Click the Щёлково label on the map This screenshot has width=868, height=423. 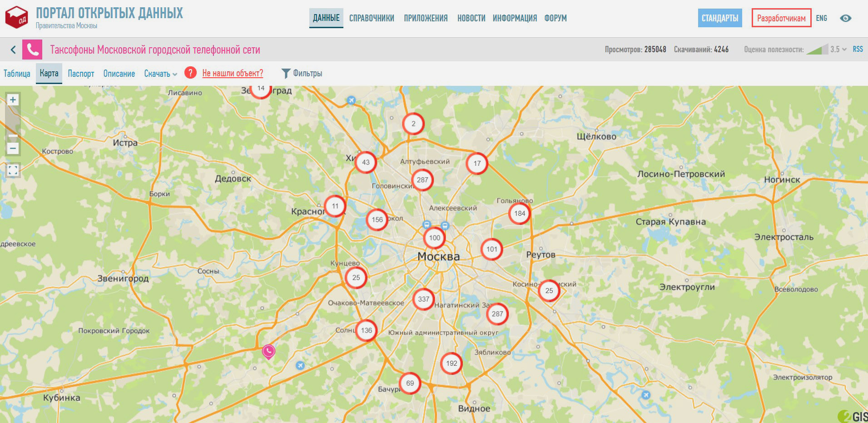pos(596,136)
